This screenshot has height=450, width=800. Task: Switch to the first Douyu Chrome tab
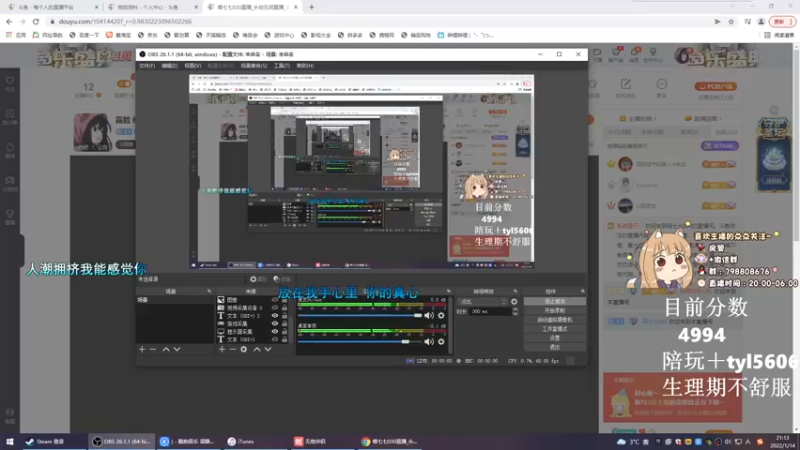pyautogui.click(x=51, y=7)
